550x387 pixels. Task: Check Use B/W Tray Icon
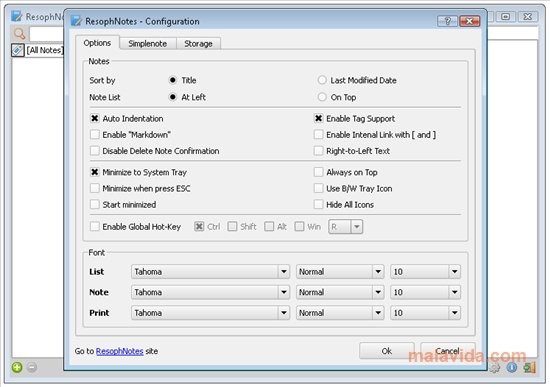point(318,188)
